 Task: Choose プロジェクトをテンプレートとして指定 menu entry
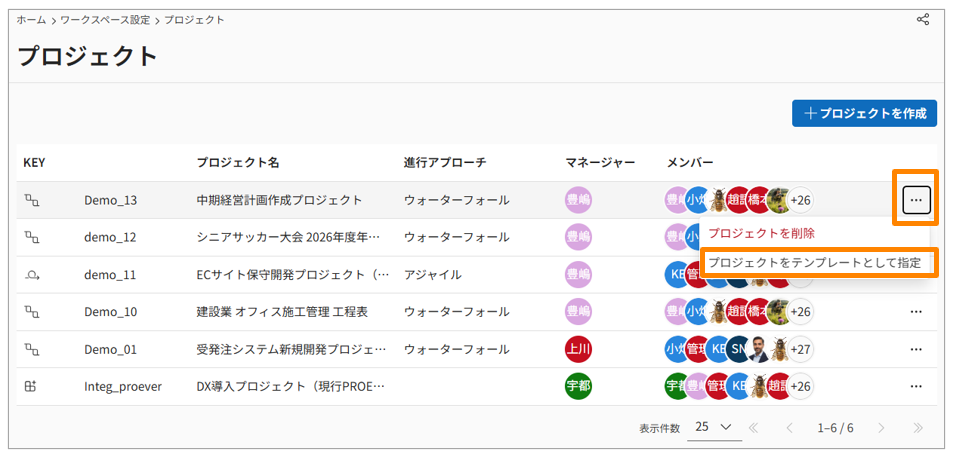pyautogui.click(x=814, y=263)
